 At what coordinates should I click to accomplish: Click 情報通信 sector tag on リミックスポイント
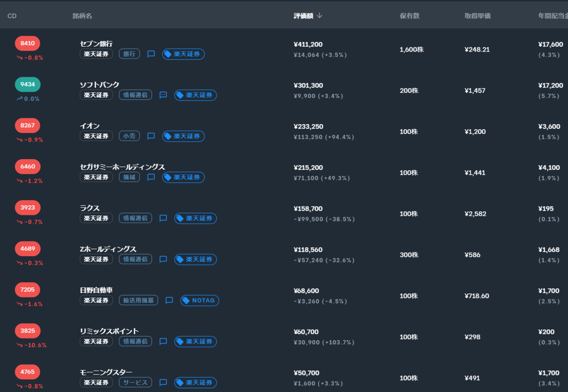135,341
